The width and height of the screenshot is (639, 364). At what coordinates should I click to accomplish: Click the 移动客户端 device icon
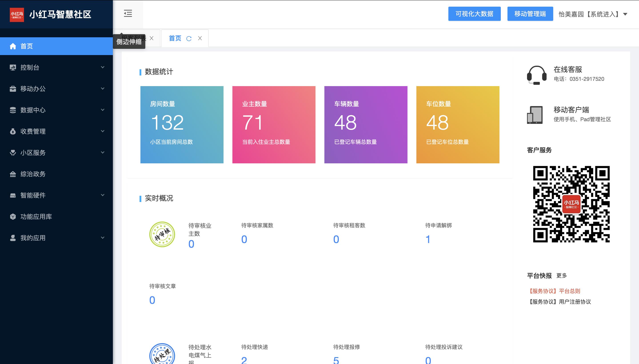pyautogui.click(x=535, y=115)
